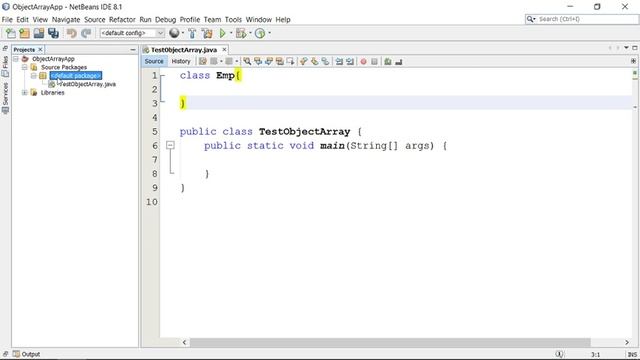
Task: Open the Services side tab
Action: 5,98
